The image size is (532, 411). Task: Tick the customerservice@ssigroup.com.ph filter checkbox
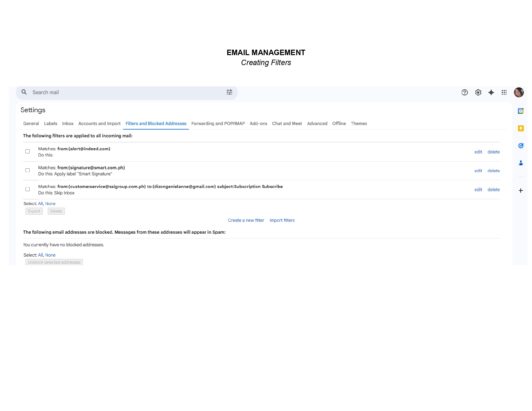click(28, 189)
